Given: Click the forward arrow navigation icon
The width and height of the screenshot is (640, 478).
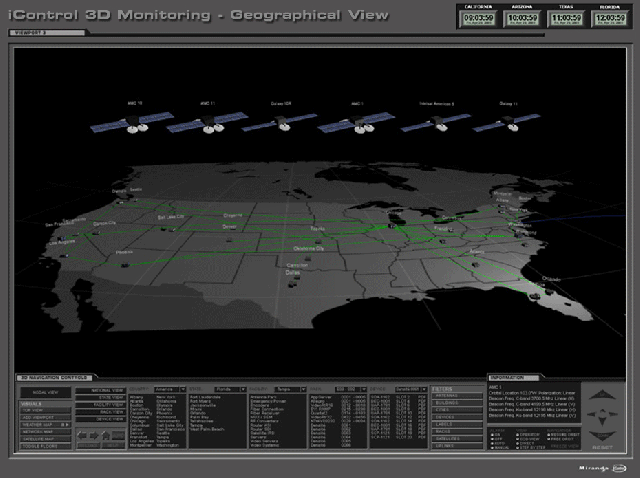Looking at the screenshot, I should pyautogui.click(x=94, y=436).
